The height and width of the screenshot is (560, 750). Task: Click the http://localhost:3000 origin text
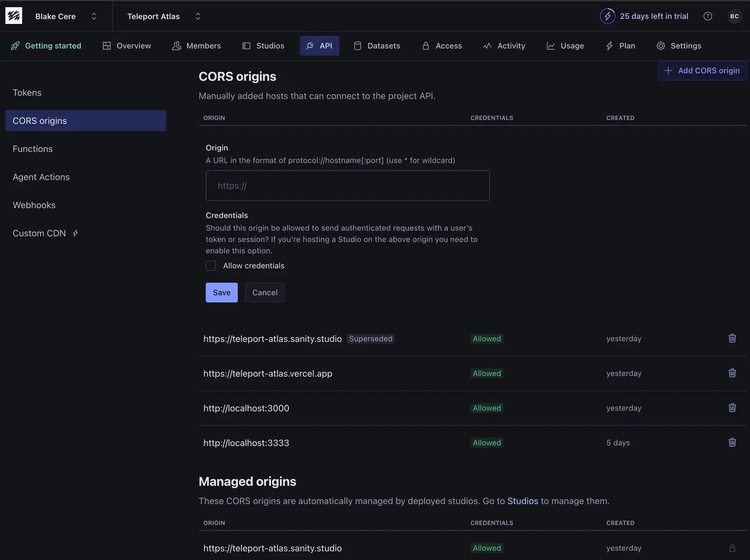tap(246, 408)
